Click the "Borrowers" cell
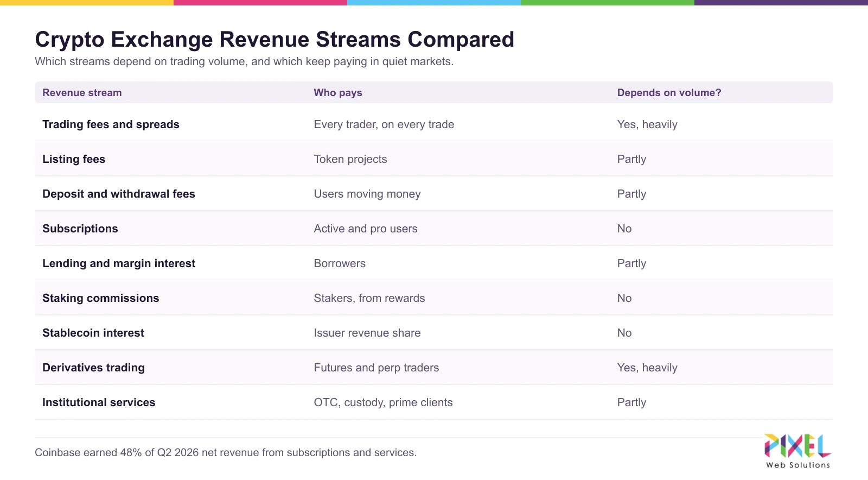The image size is (868, 480). pyautogui.click(x=340, y=263)
